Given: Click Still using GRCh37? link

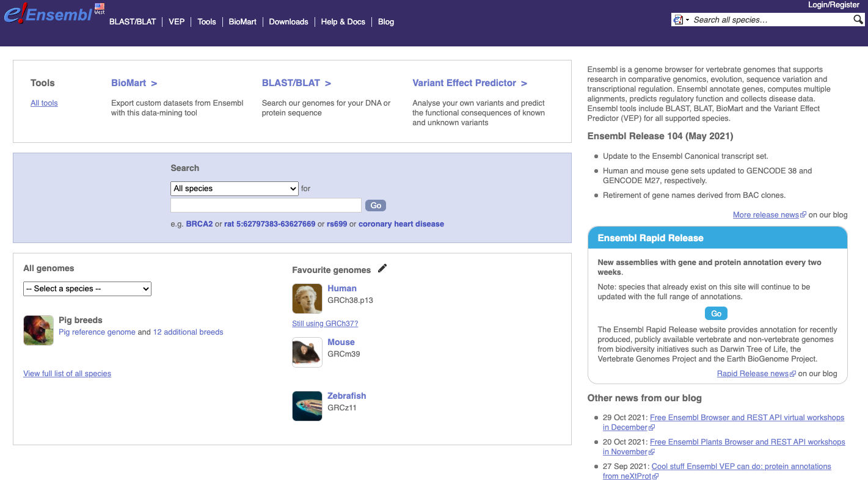Looking at the screenshot, I should [x=325, y=324].
